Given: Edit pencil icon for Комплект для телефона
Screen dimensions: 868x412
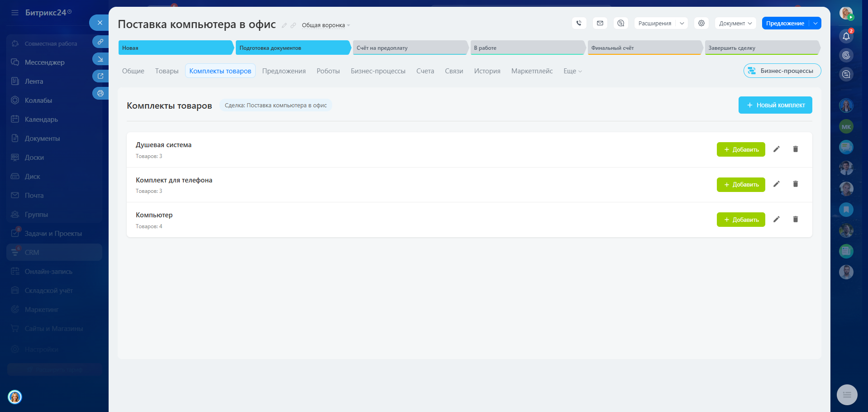Looking at the screenshot, I should (x=776, y=184).
